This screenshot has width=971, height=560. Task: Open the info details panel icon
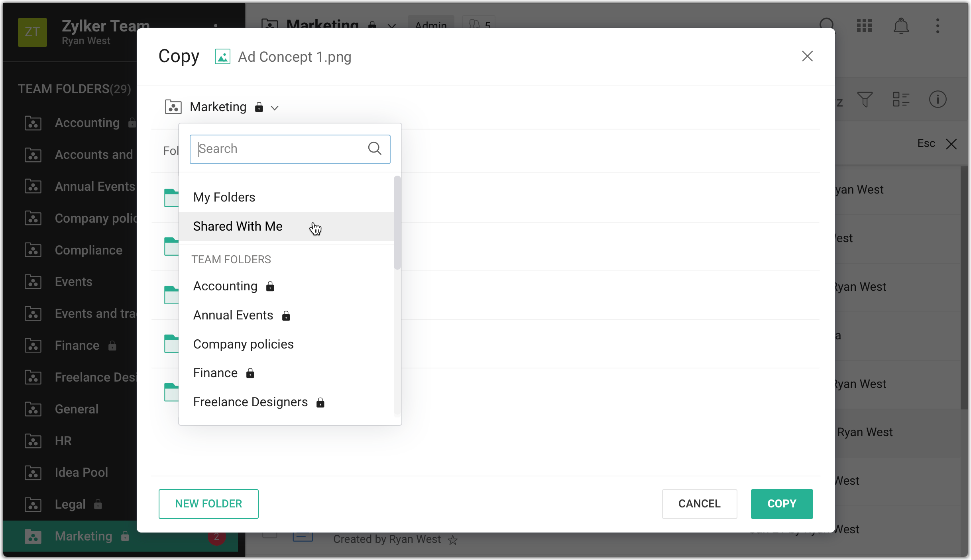(x=938, y=100)
